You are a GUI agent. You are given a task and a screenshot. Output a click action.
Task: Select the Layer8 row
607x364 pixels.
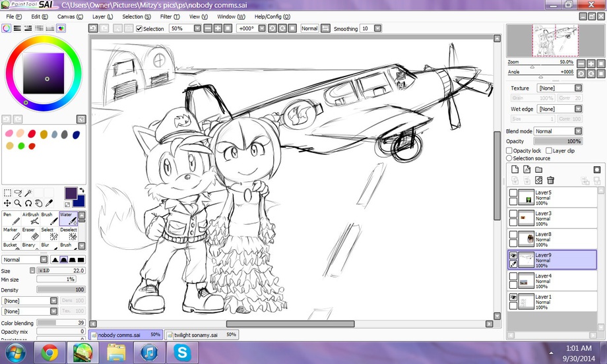[552, 239]
